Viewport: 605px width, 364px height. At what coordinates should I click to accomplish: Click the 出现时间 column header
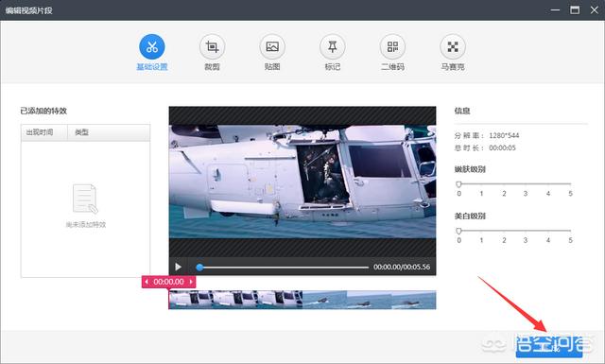tap(44, 132)
